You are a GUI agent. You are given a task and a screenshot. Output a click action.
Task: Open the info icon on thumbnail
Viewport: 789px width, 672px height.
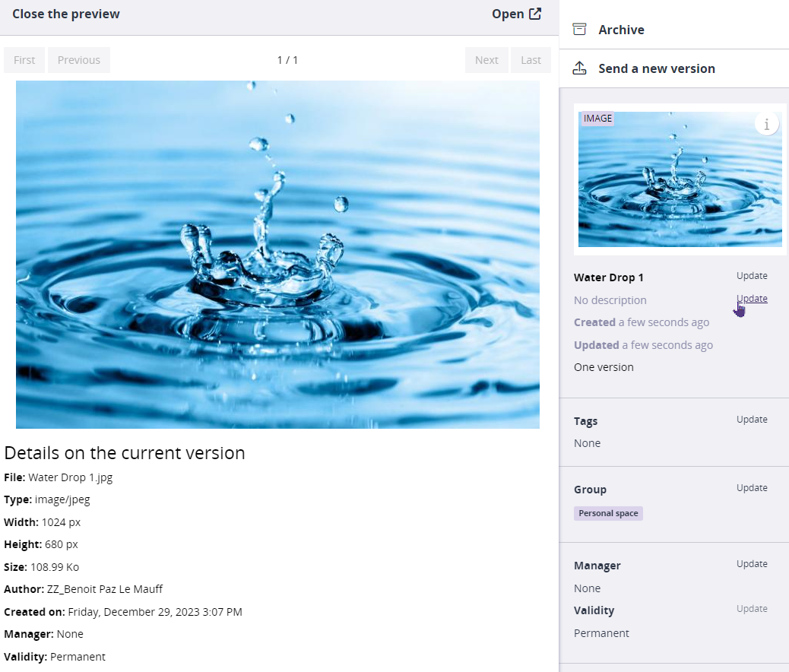pyautogui.click(x=766, y=124)
